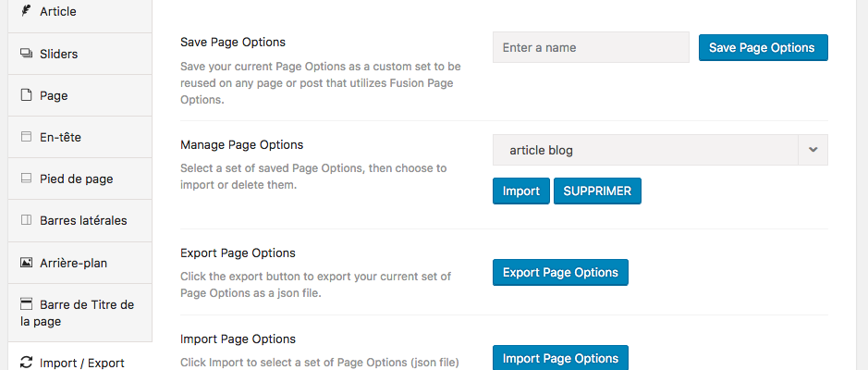Image resolution: width=868 pixels, height=370 pixels.
Task: Focus the Enter a name field
Action: click(x=591, y=47)
